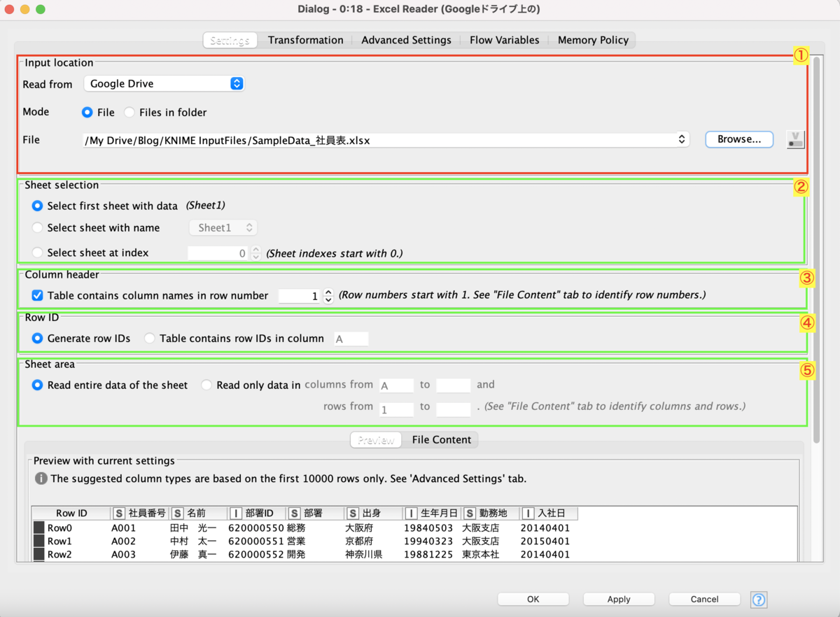
Task: Open the Read from Google Drive dropdown
Action: pyautogui.click(x=164, y=83)
